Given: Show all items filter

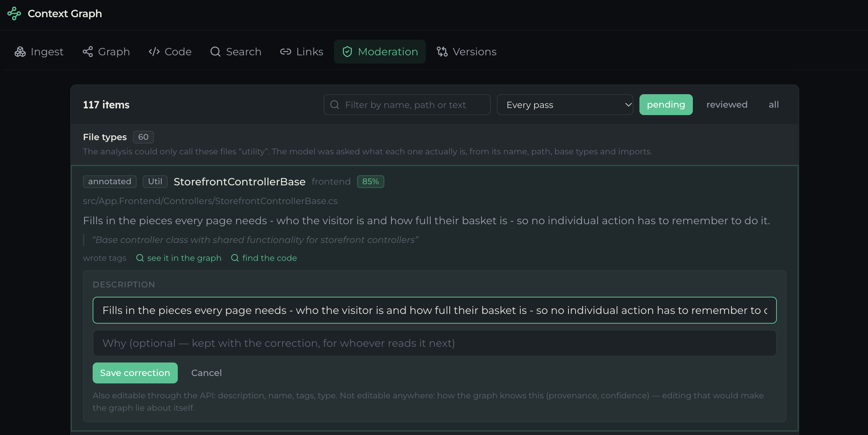Looking at the screenshot, I should point(774,105).
